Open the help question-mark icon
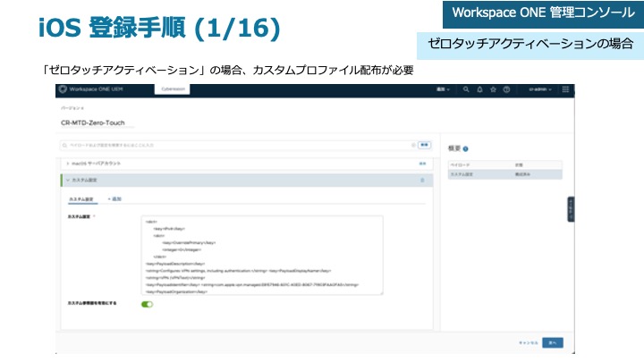 click(x=506, y=89)
